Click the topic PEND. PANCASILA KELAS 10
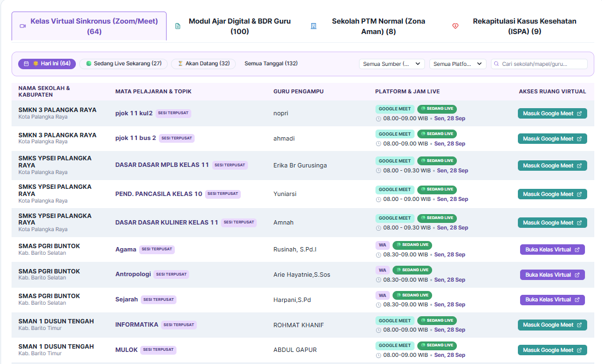 (x=159, y=194)
